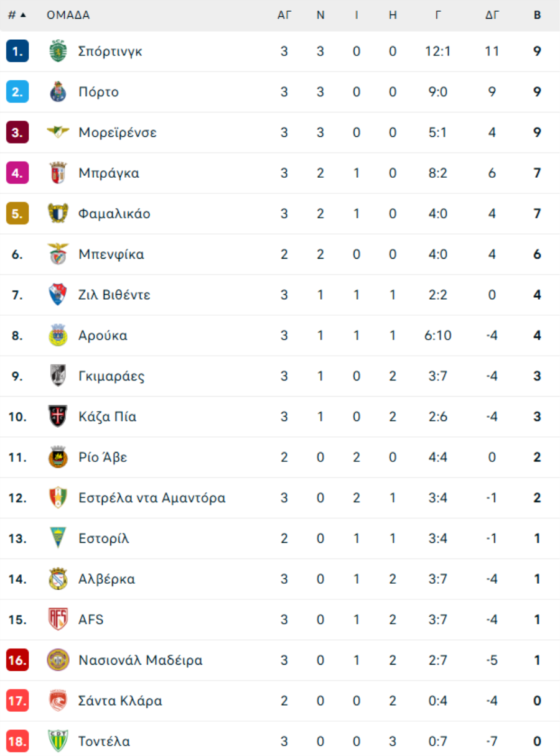Open the Μορεϊρένσε team link

click(118, 132)
